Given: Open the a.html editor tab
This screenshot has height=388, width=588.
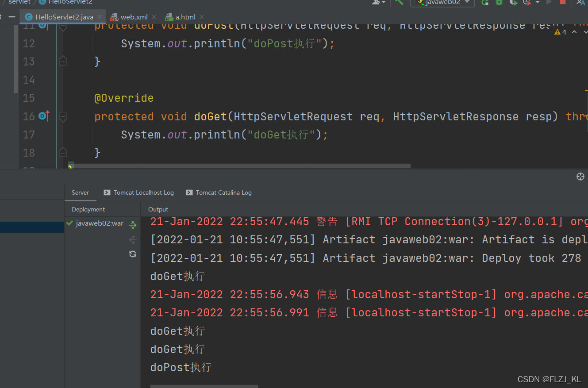Looking at the screenshot, I should click(185, 17).
